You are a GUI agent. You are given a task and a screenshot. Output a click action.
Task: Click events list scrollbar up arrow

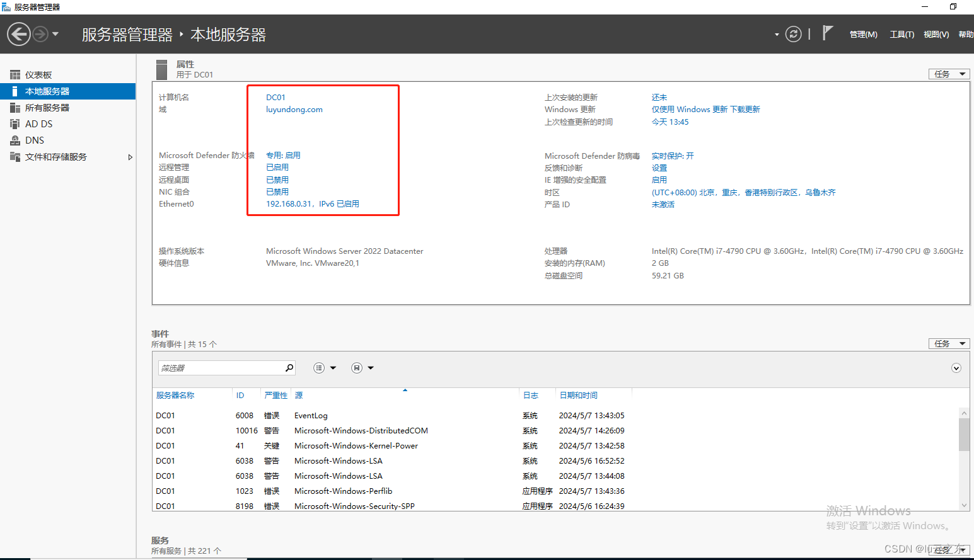964,413
